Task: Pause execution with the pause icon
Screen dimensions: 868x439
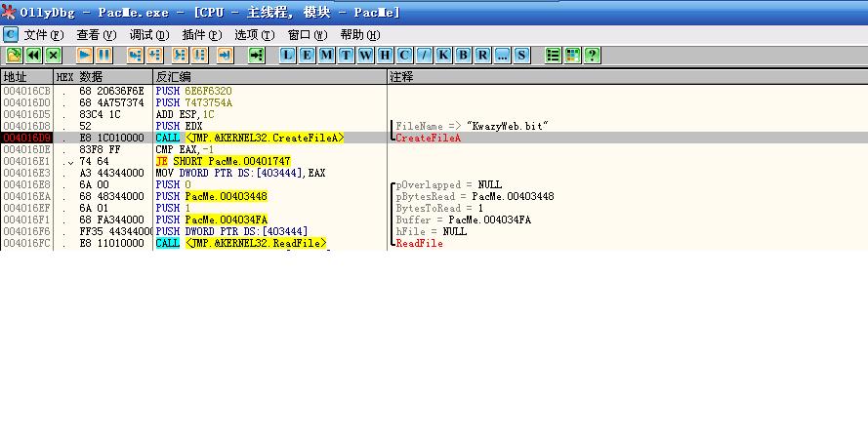Action: pyautogui.click(x=104, y=55)
